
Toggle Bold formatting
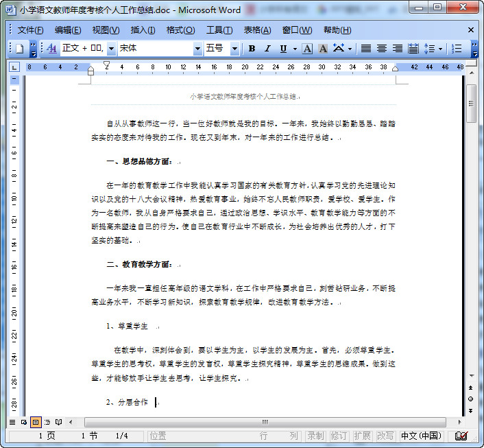click(252, 49)
